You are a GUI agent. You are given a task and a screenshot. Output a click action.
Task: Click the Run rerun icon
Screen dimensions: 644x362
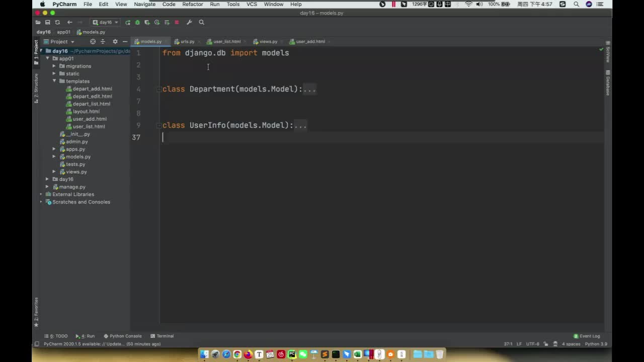pyautogui.click(x=128, y=22)
